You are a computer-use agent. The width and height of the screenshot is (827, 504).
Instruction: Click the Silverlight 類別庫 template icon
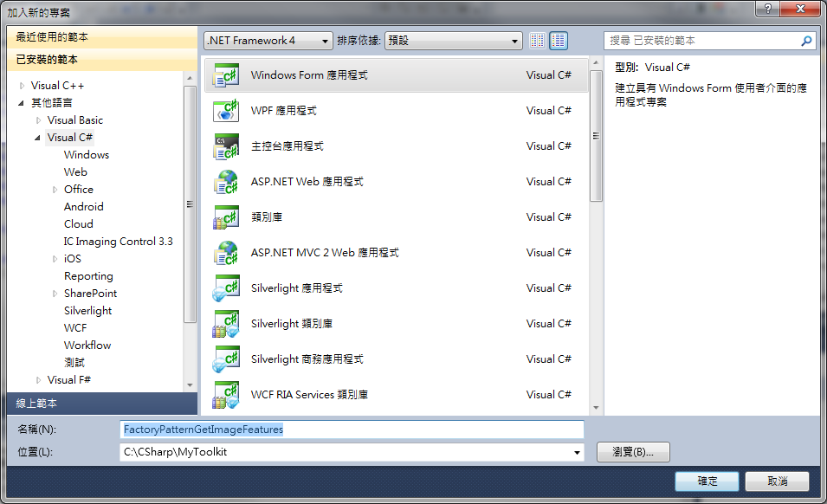pos(226,324)
